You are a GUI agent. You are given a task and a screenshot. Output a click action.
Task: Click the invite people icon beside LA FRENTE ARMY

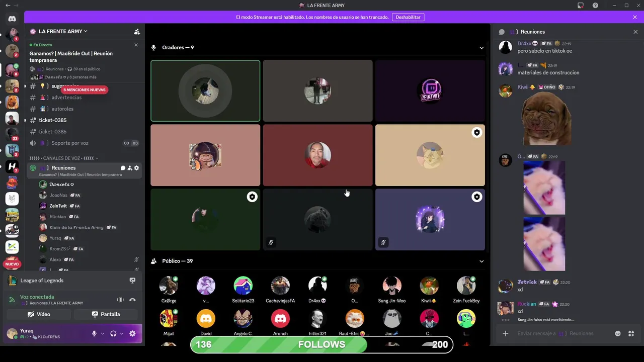[x=137, y=31]
